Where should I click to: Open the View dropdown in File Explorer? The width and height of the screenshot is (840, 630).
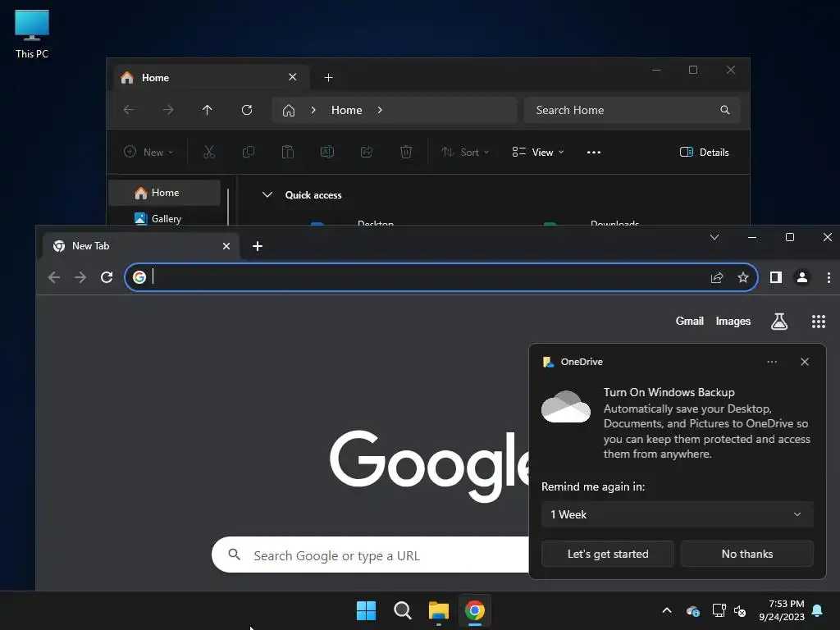[x=538, y=152]
